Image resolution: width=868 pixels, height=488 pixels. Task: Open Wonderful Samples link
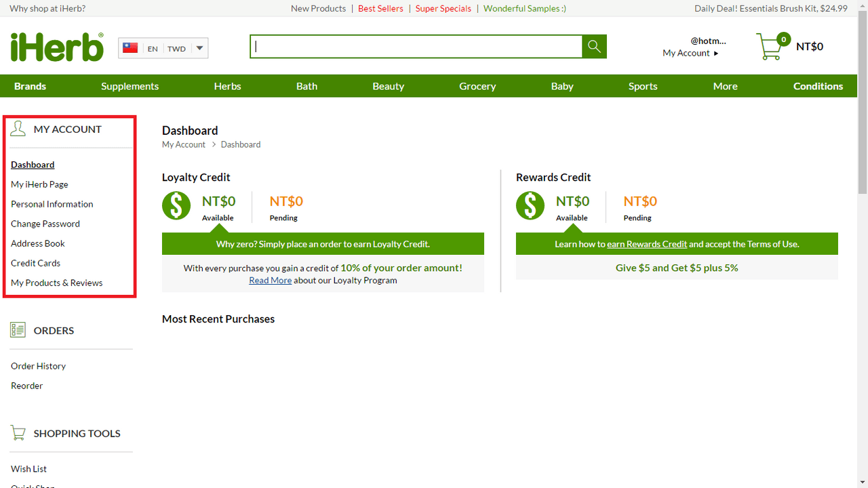525,9
